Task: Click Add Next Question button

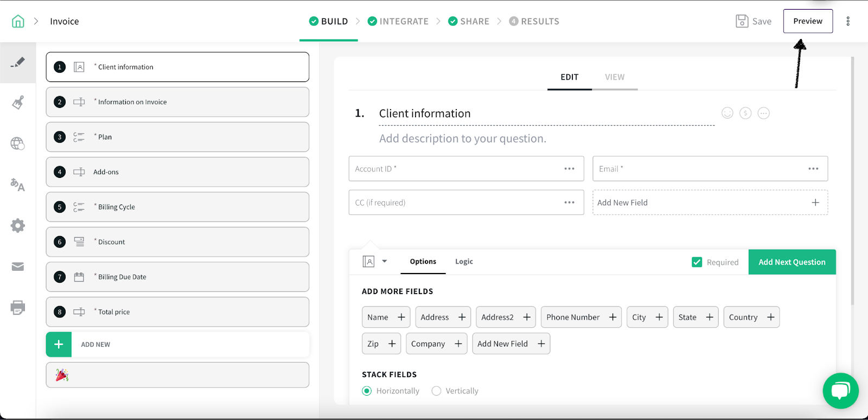Action: coord(792,262)
